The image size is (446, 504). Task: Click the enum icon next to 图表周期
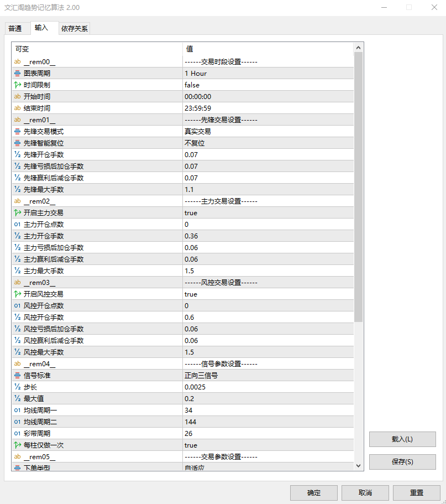[17, 74]
